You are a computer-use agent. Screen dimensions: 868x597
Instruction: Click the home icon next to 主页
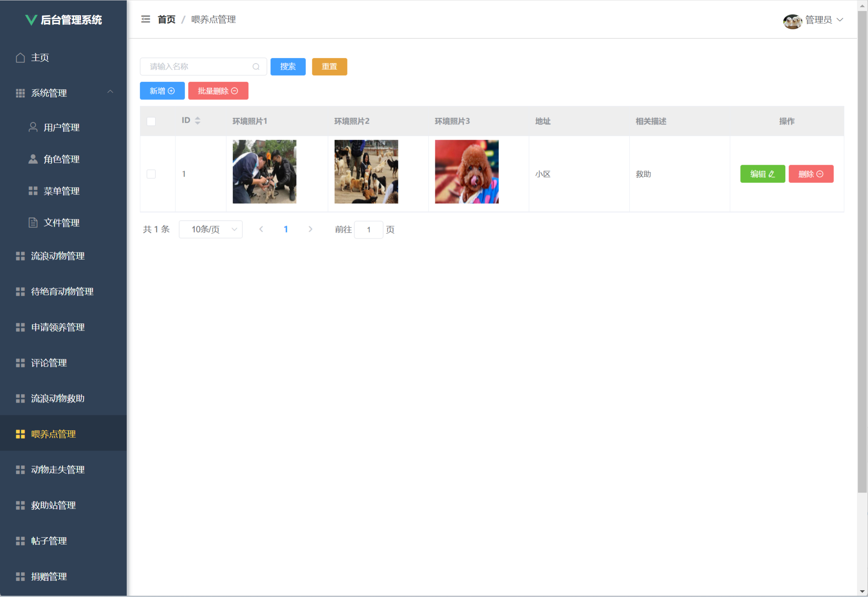(20, 58)
